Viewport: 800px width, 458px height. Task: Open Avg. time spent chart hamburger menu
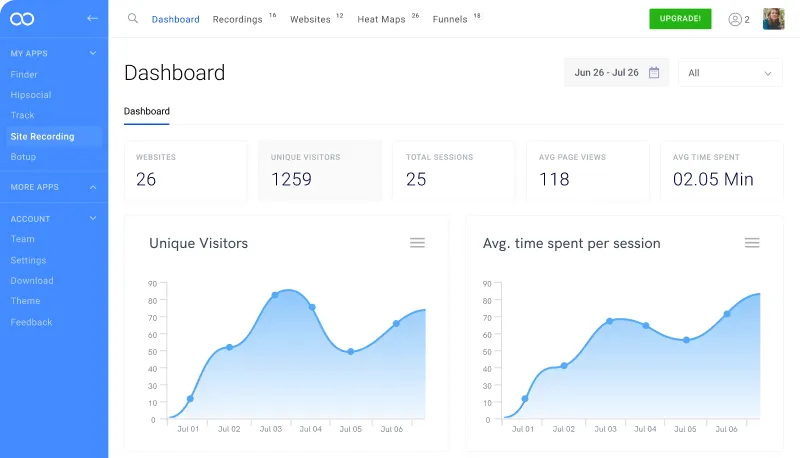point(752,243)
